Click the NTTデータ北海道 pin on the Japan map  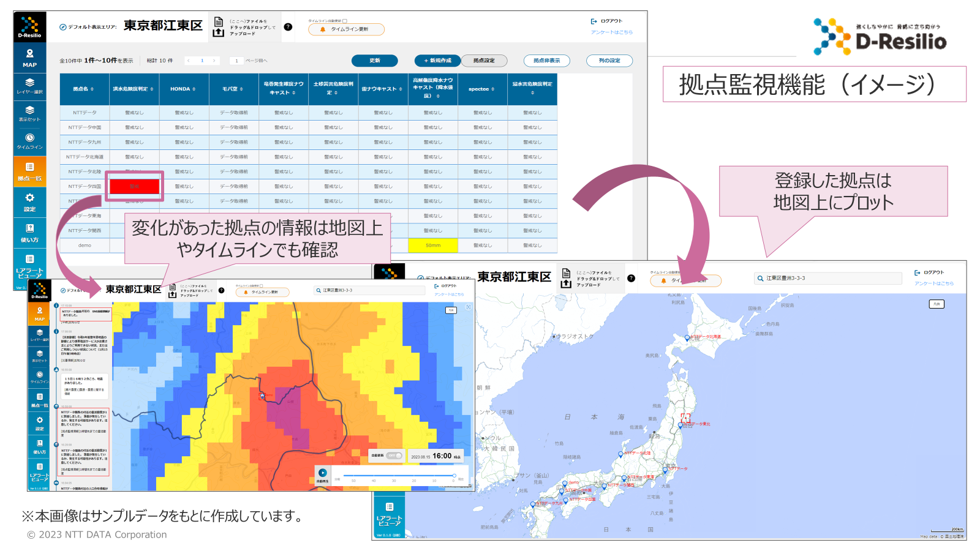point(687,338)
